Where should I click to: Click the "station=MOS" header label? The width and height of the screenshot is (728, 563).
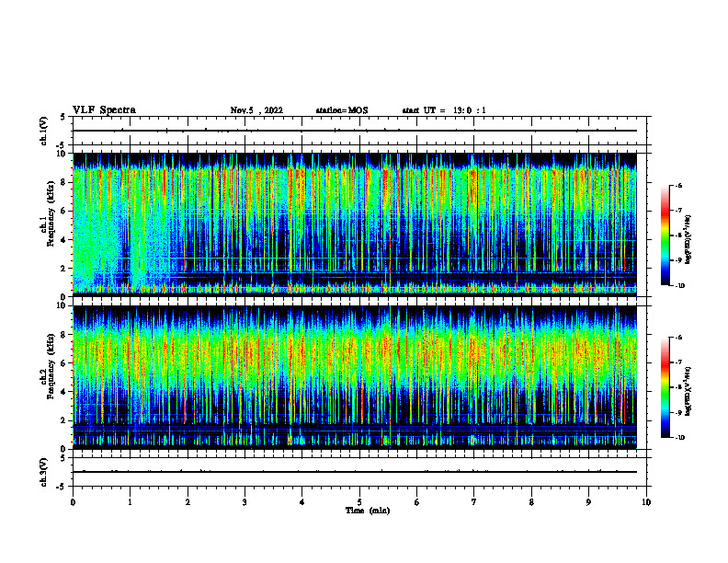[x=342, y=110]
